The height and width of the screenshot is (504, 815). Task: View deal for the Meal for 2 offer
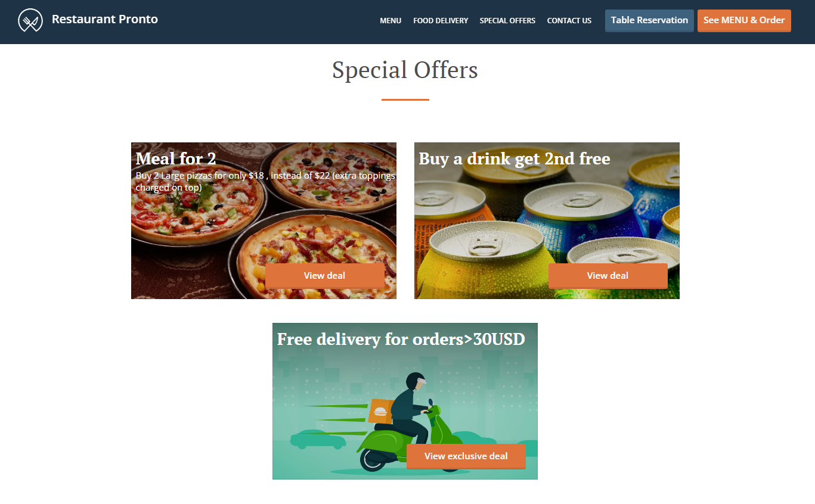324,276
